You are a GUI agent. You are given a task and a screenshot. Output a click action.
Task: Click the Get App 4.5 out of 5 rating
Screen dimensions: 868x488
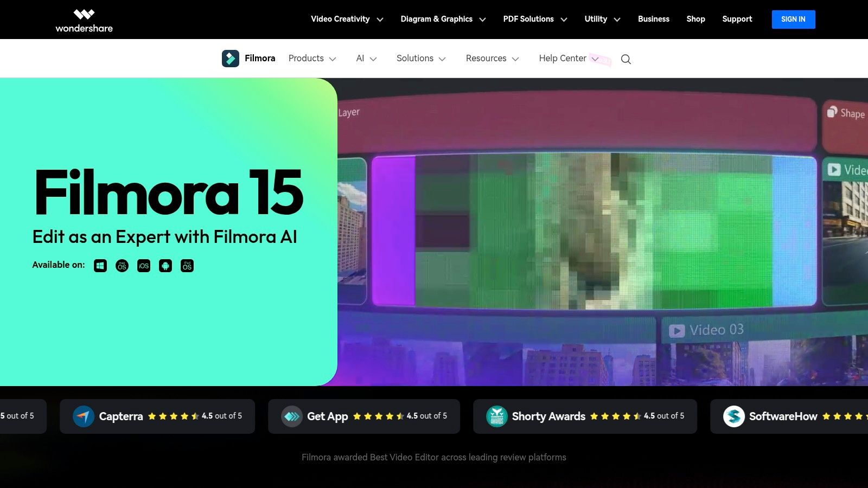pos(427,416)
